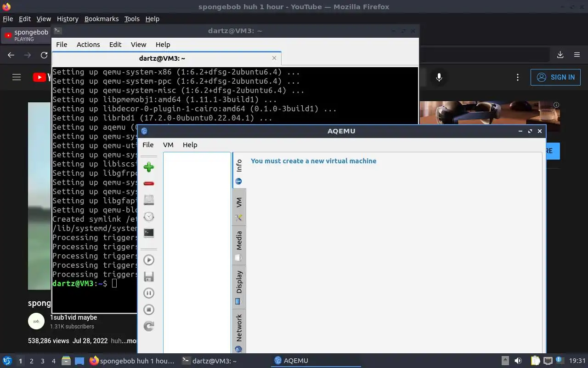This screenshot has height=368, width=588.
Task: Click the removable media eject tray icon
Action: tap(505, 361)
